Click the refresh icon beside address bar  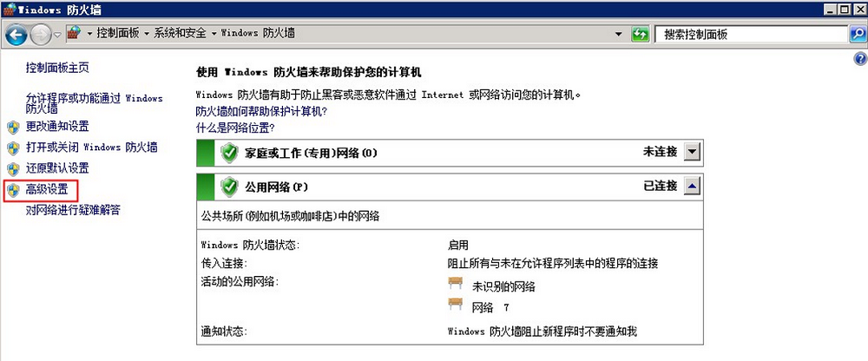click(640, 35)
